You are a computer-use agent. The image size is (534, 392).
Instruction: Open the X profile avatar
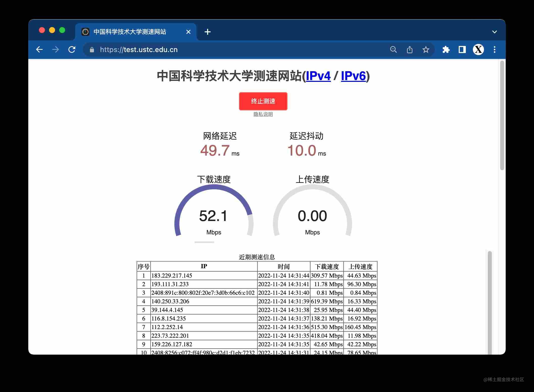[478, 50]
